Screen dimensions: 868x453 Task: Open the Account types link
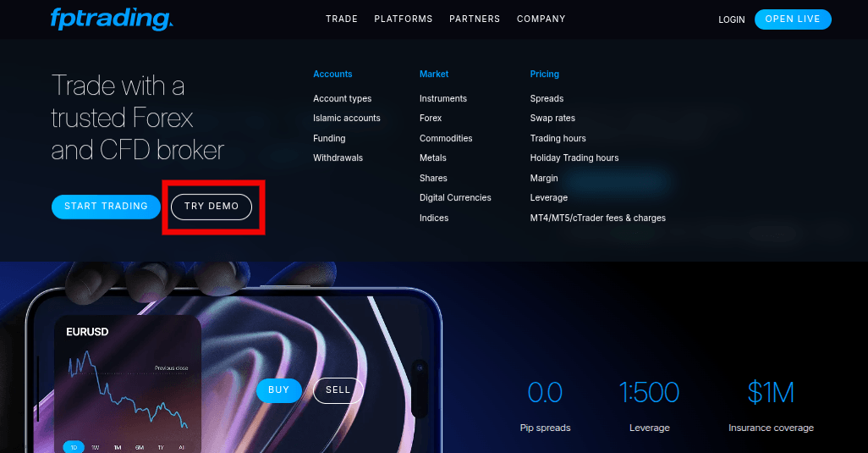(x=342, y=98)
